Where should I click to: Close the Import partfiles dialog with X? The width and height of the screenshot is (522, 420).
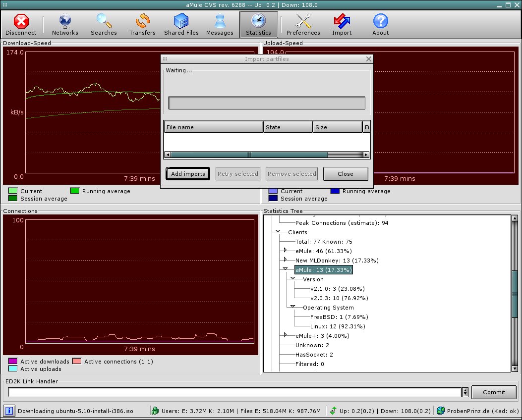click(x=368, y=59)
